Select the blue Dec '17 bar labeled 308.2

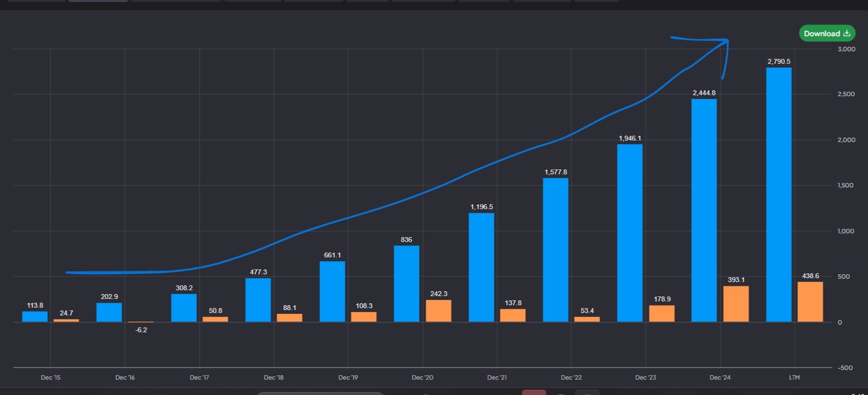[x=183, y=308]
